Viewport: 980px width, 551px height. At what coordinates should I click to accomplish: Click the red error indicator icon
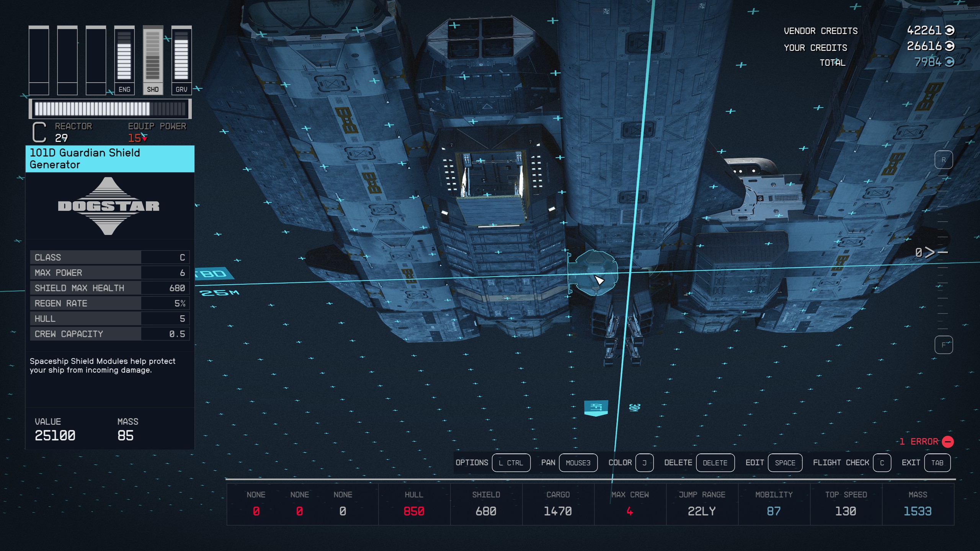coord(947,442)
